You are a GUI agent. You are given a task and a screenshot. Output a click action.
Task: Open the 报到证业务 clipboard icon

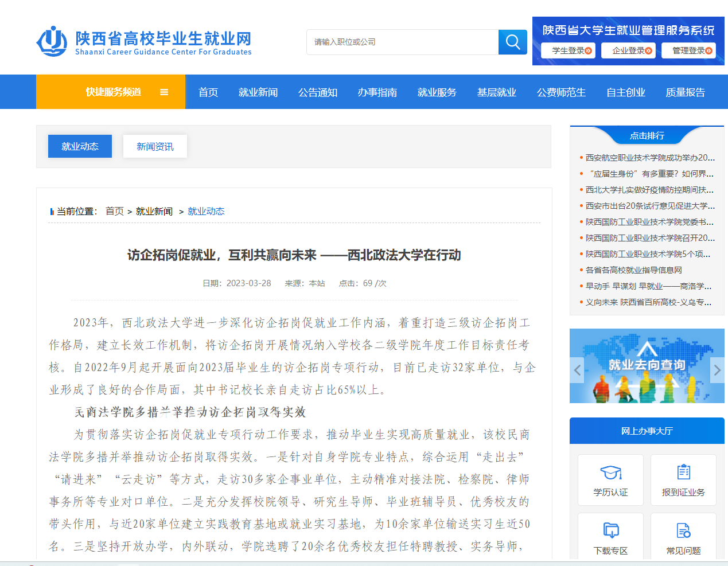click(683, 473)
